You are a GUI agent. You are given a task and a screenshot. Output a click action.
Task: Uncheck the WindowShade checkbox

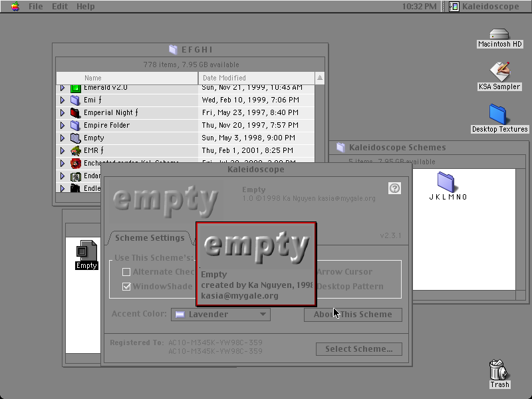(x=126, y=287)
